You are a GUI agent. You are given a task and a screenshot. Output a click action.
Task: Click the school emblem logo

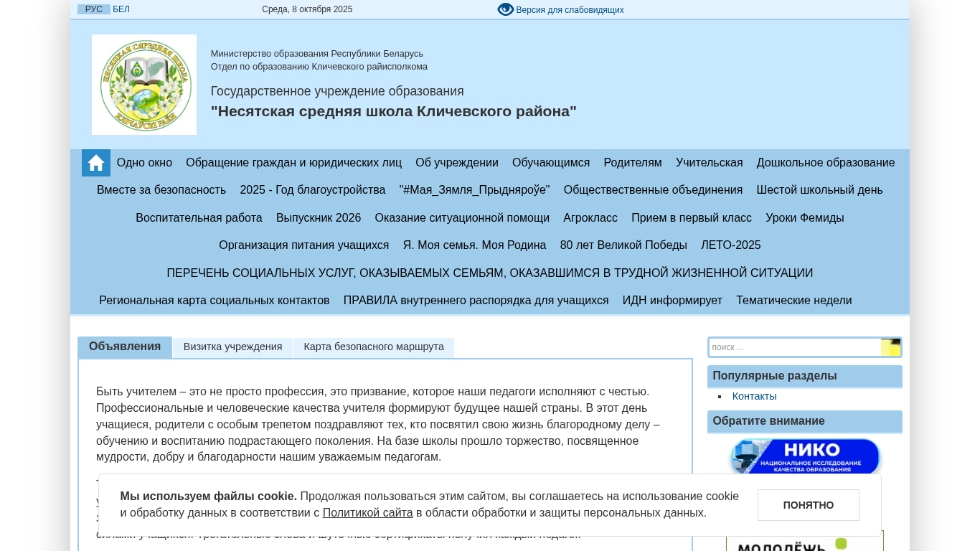pos(144,85)
